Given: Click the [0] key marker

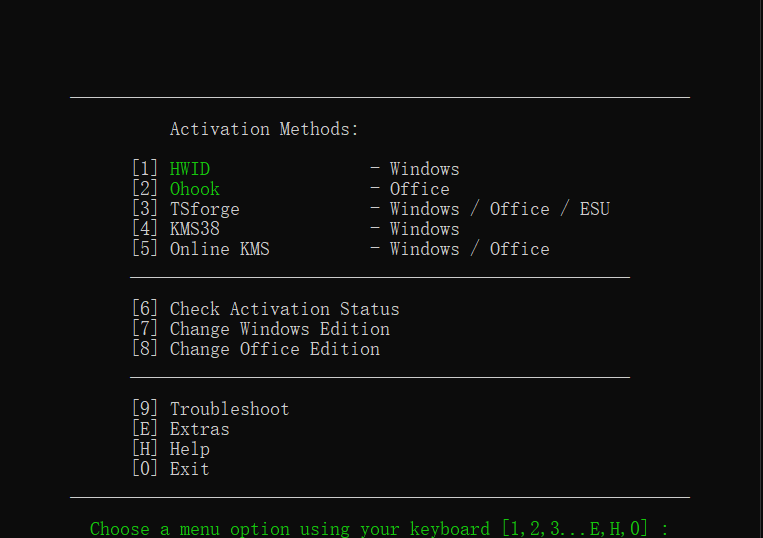Looking at the screenshot, I should coord(145,469).
